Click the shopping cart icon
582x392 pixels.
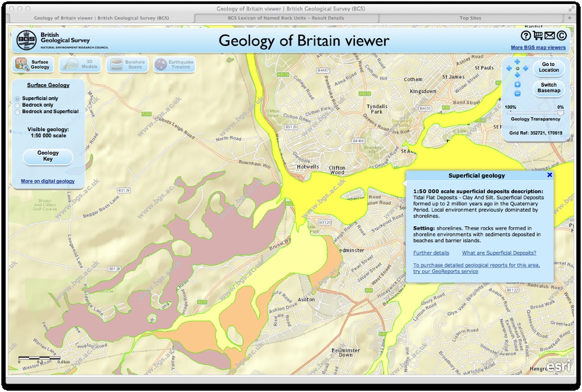[538, 36]
